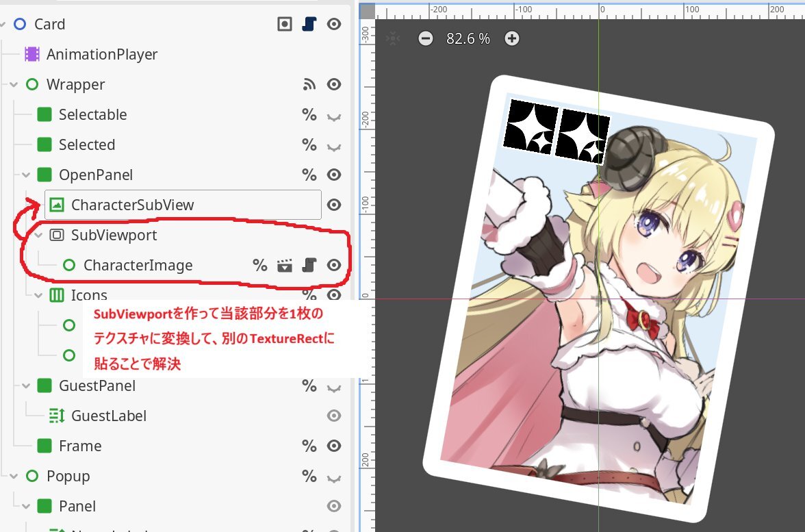
Task: Show the hidden Selected node
Action: (334, 147)
